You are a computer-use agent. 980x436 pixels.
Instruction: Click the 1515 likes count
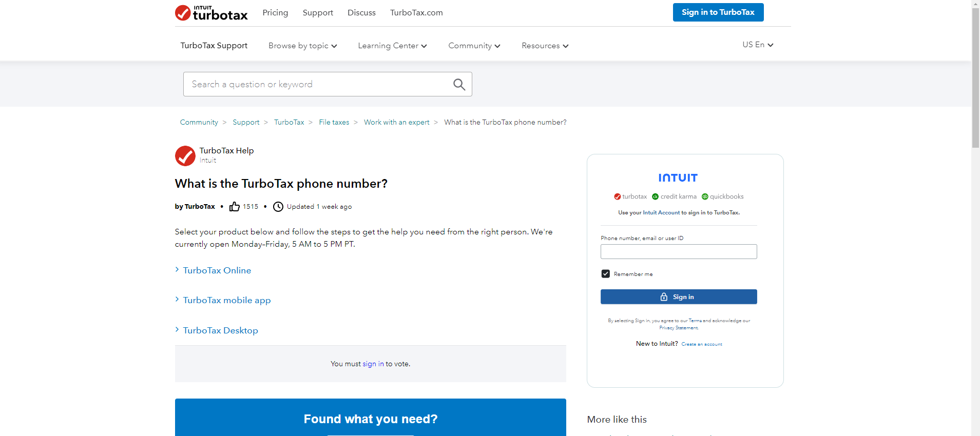pos(251,207)
